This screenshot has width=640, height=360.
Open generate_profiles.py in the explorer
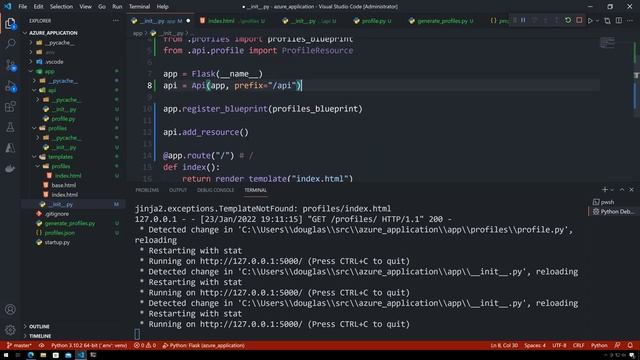tap(70, 223)
